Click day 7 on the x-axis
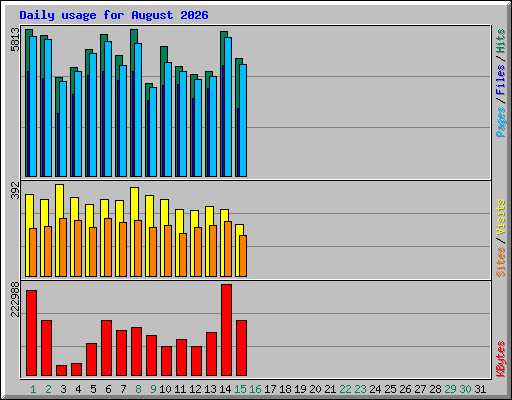The height and width of the screenshot is (400, 512). tap(123, 389)
